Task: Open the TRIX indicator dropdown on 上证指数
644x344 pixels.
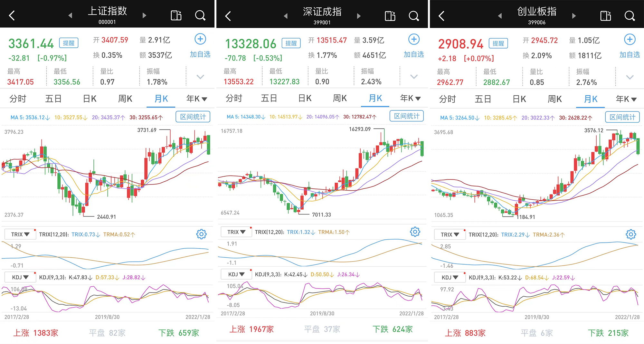Action: tap(20, 234)
